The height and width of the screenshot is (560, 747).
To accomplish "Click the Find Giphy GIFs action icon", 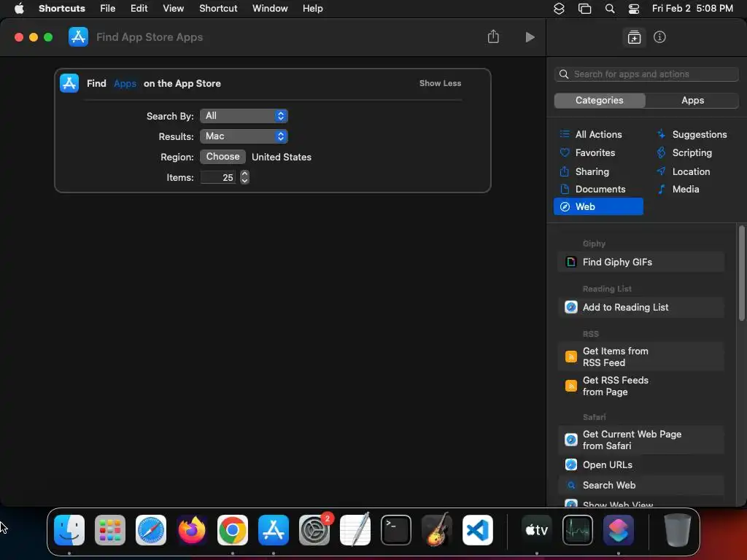I will (x=570, y=262).
